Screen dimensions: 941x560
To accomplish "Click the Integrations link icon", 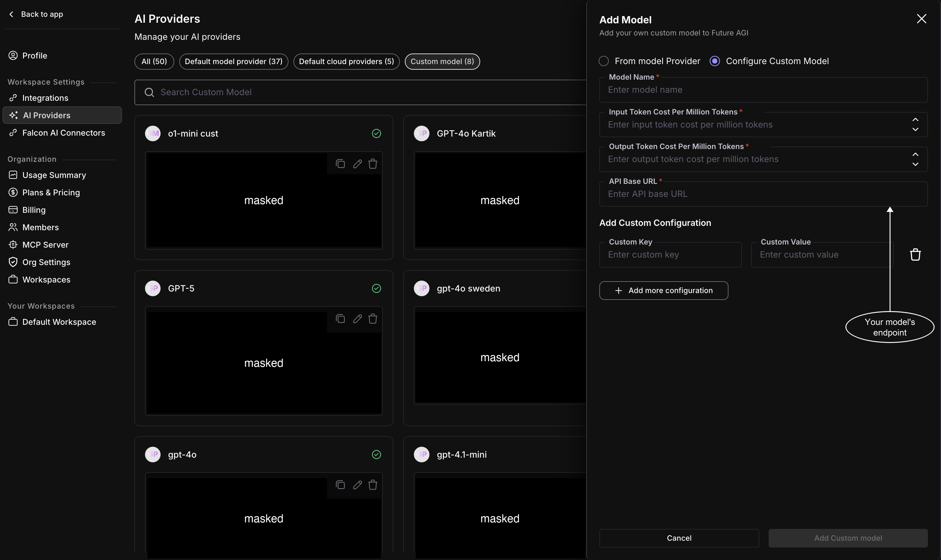I will pos(13,98).
